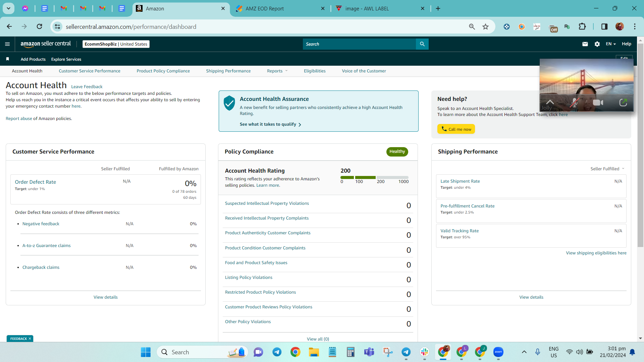This screenshot has height=362, width=644.
Task: Open the Product Policy Compliance tab
Action: click(x=163, y=71)
